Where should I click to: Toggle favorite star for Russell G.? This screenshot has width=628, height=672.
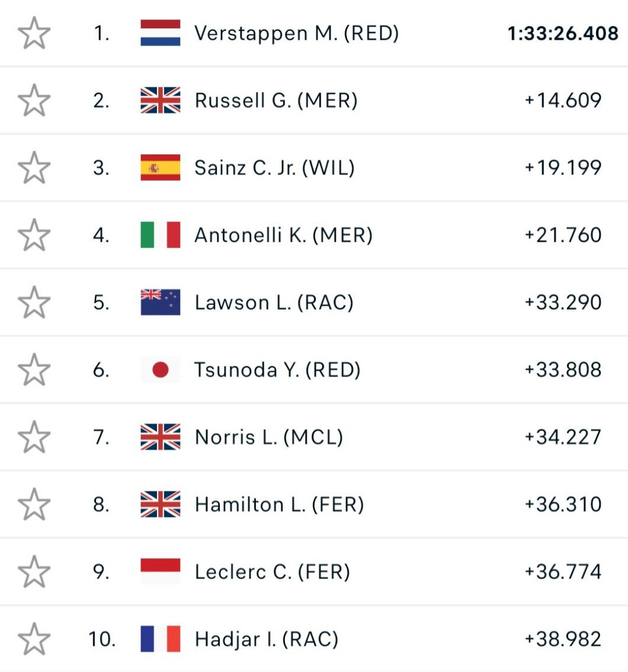click(34, 101)
